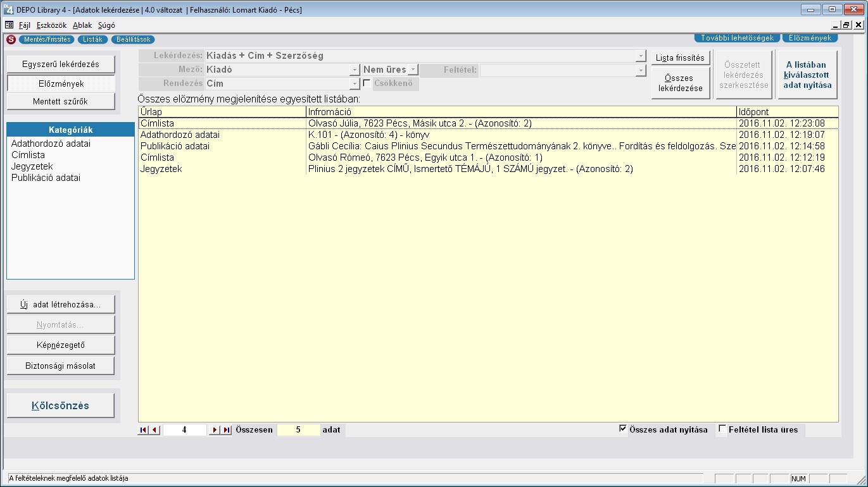Click the Kölcsönzés button

click(61, 405)
